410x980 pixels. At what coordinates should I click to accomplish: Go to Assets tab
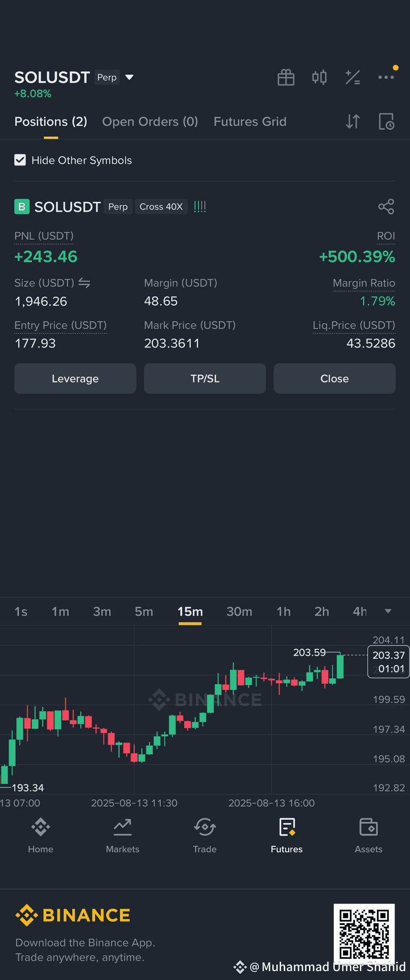tap(368, 836)
